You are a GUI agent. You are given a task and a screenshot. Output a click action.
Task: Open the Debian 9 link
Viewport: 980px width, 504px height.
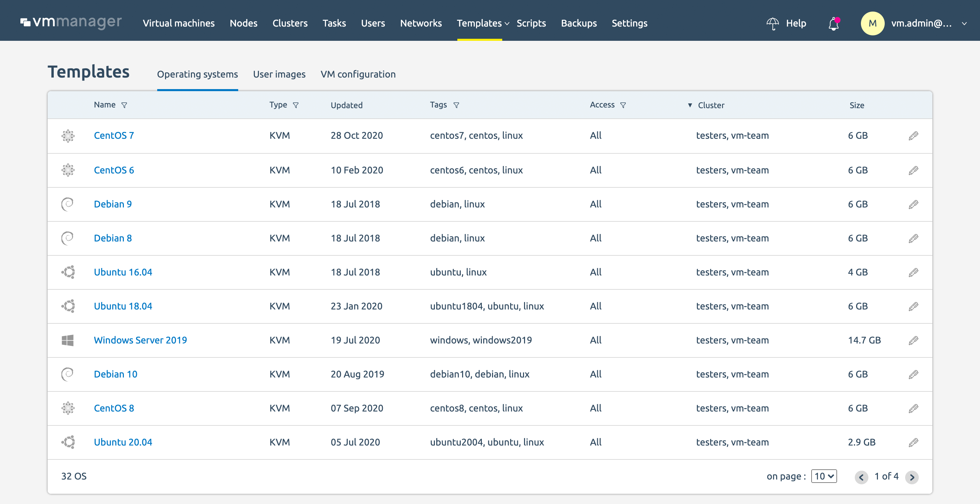coord(113,204)
